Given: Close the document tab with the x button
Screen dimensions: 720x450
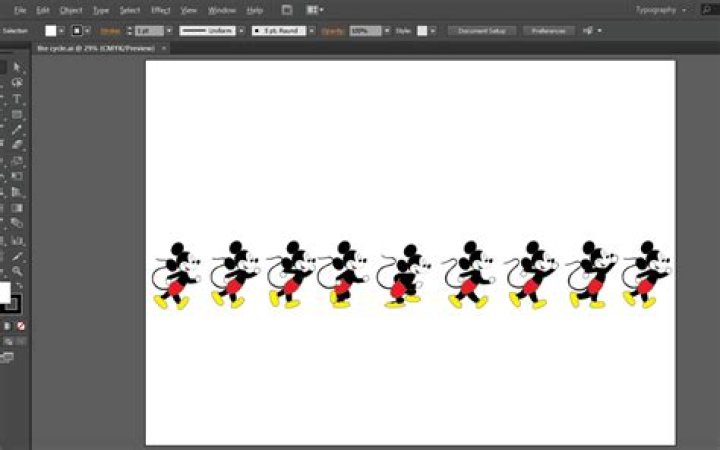Looking at the screenshot, I should pyautogui.click(x=163, y=48).
